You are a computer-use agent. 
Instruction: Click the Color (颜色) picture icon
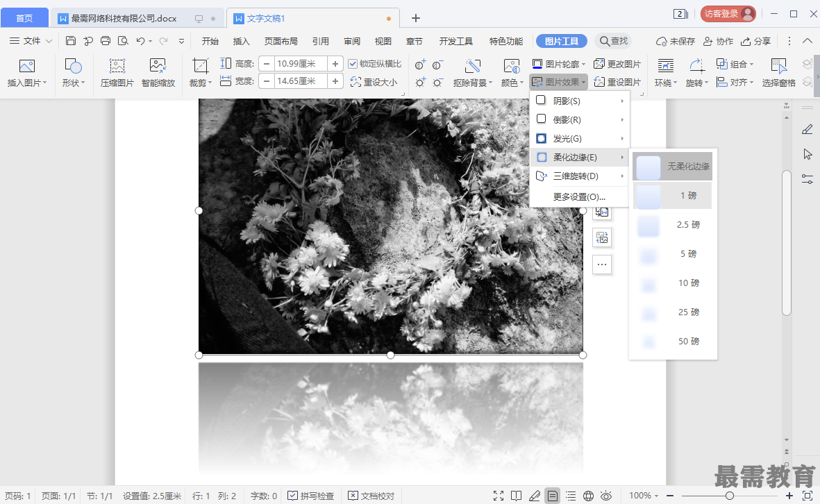coord(512,72)
